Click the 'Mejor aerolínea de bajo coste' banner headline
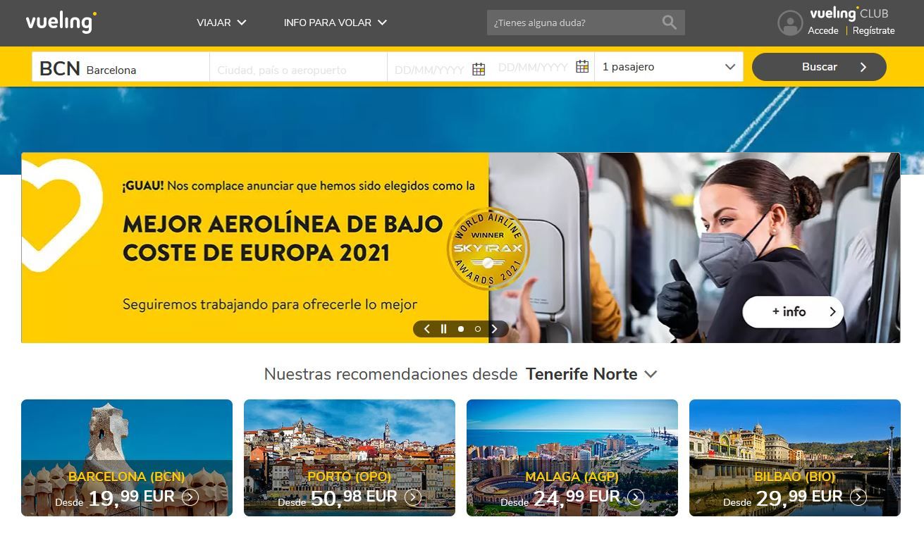924x560 pixels. point(282,238)
